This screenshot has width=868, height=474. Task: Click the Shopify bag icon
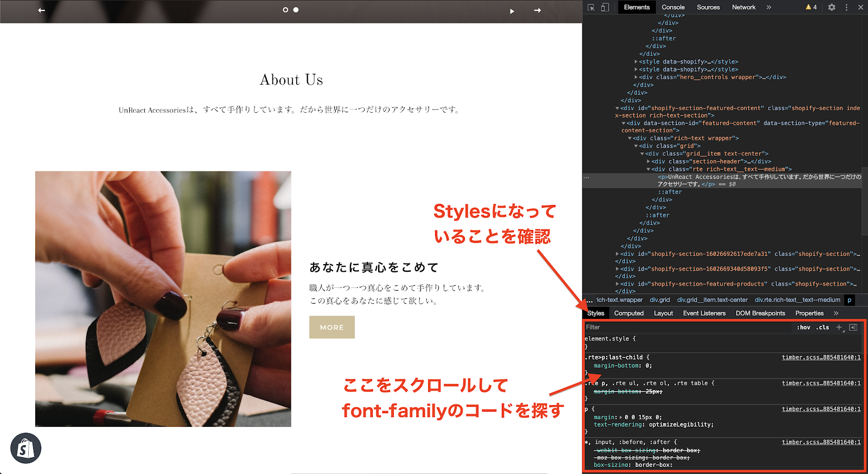coord(25,448)
